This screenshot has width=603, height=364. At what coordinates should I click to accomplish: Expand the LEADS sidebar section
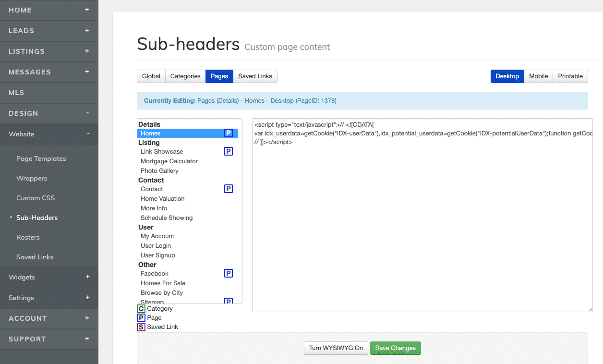(87, 30)
